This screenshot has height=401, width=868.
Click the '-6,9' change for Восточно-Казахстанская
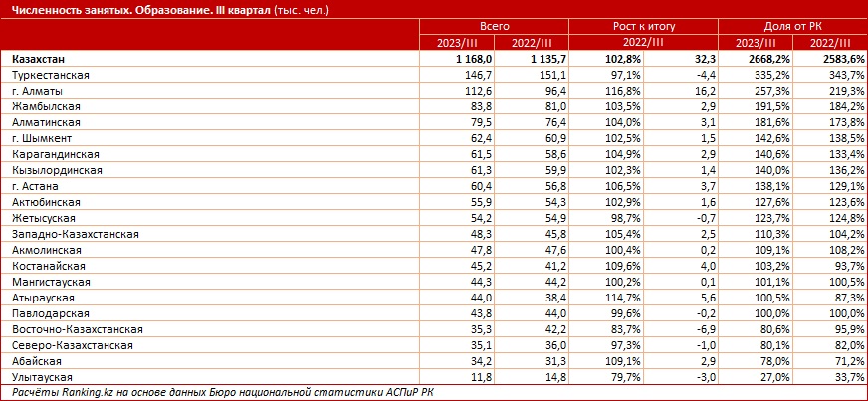tap(707, 331)
